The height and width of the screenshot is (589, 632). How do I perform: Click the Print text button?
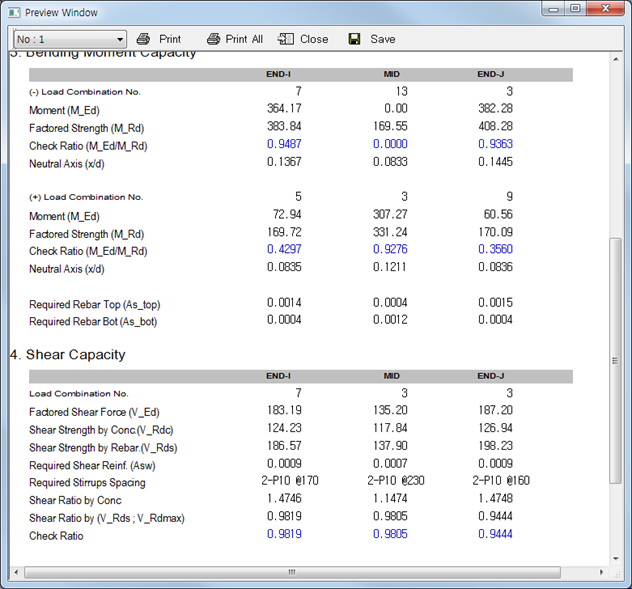pyautogui.click(x=170, y=39)
